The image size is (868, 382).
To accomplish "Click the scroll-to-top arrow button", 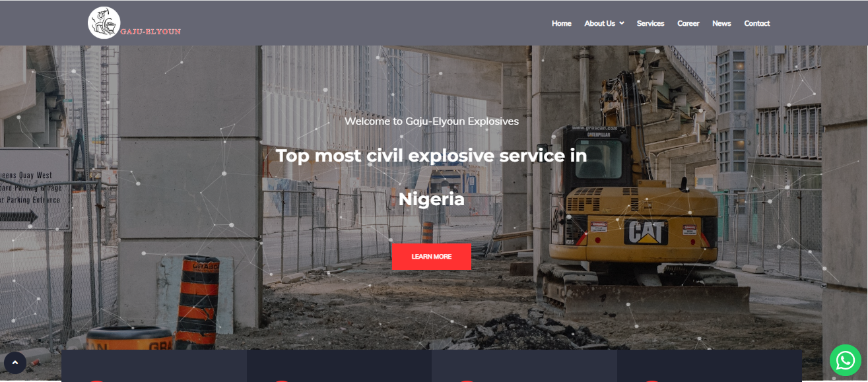I will point(15,362).
